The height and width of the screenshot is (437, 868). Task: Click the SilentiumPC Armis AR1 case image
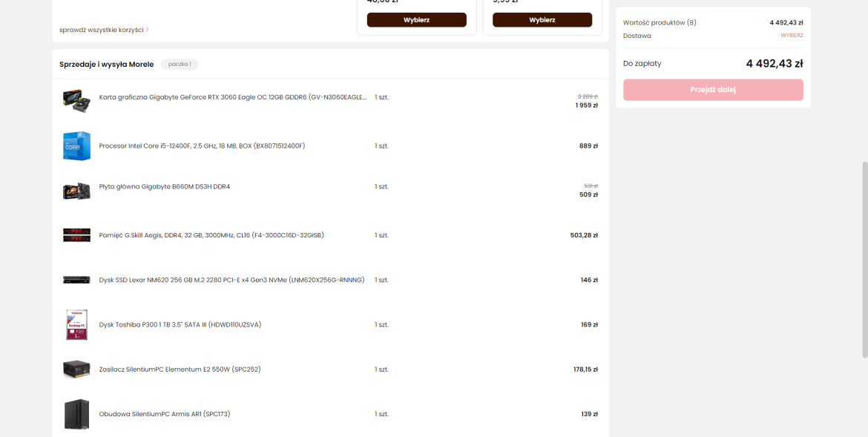(x=76, y=414)
